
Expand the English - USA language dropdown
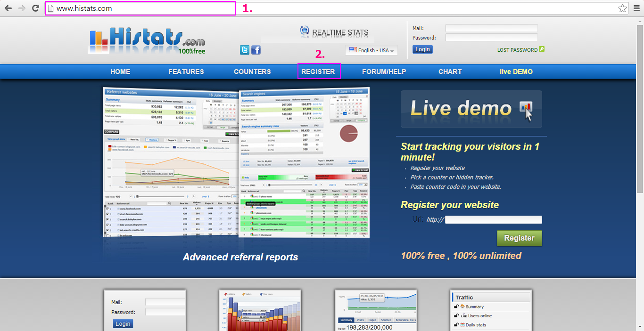coord(372,50)
